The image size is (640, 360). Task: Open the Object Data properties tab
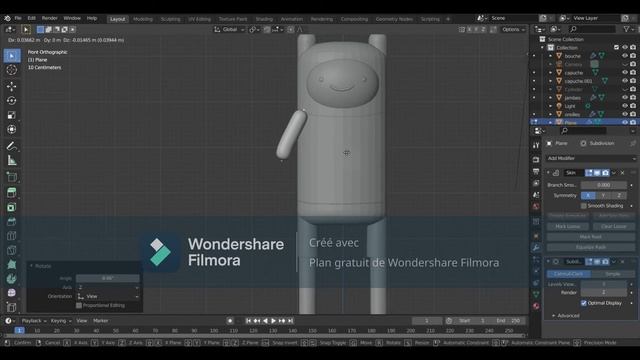point(536,294)
